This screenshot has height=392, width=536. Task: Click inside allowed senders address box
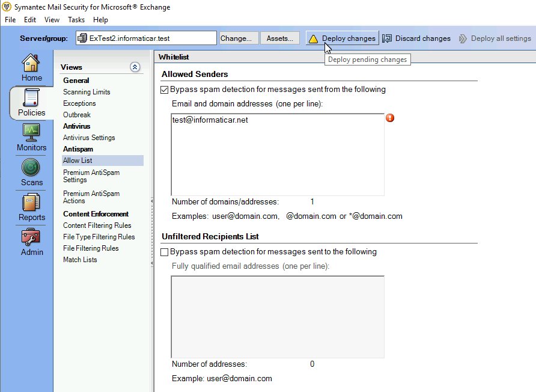point(278,155)
